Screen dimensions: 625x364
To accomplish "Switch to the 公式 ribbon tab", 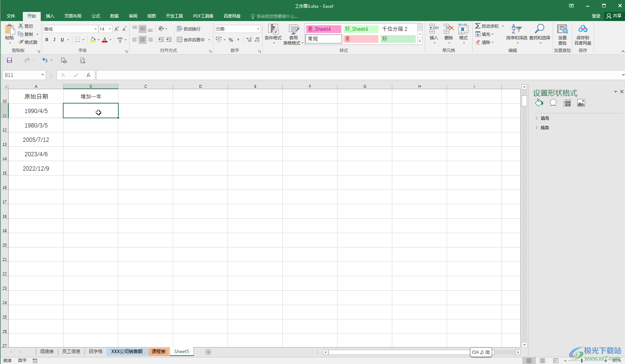I will [96, 16].
